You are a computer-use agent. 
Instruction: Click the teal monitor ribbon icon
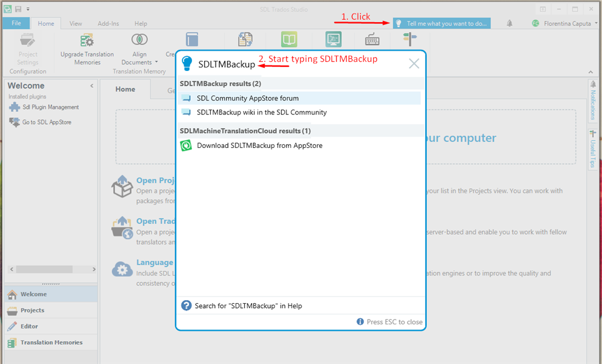334,40
